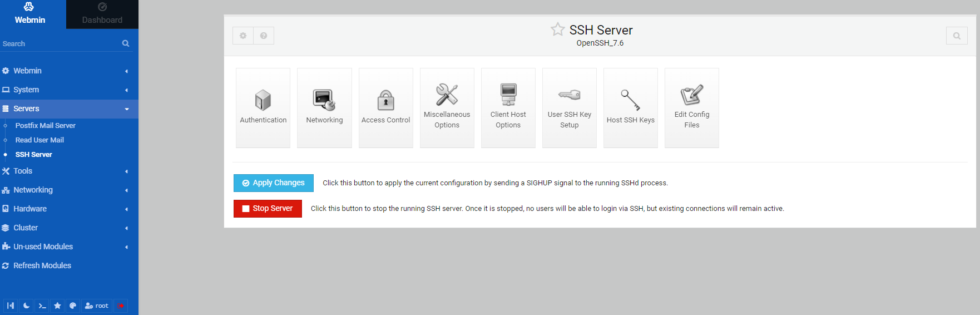Open theme configuration via the palette icon
The width and height of the screenshot is (980, 315).
pyautogui.click(x=73, y=306)
